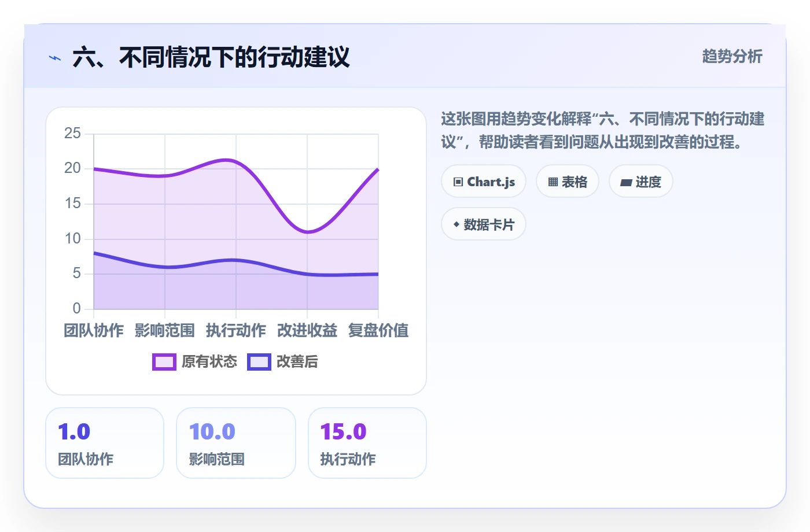Open the 1.0 团队协作 stat card
Screen dimensions: 810x532
(x=105, y=443)
